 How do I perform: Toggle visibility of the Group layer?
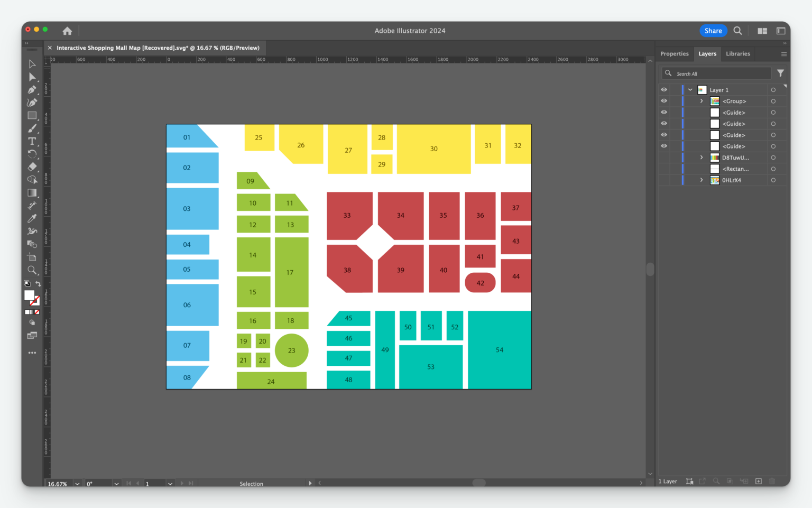coord(664,100)
